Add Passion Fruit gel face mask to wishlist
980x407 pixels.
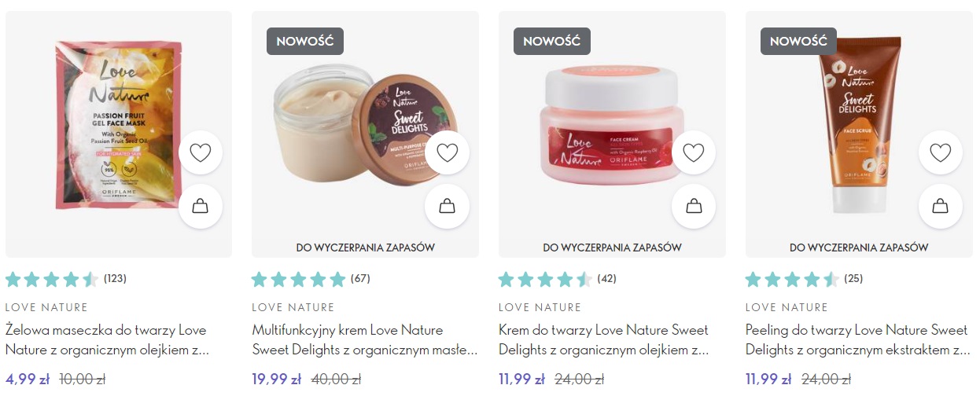tap(201, 152)
